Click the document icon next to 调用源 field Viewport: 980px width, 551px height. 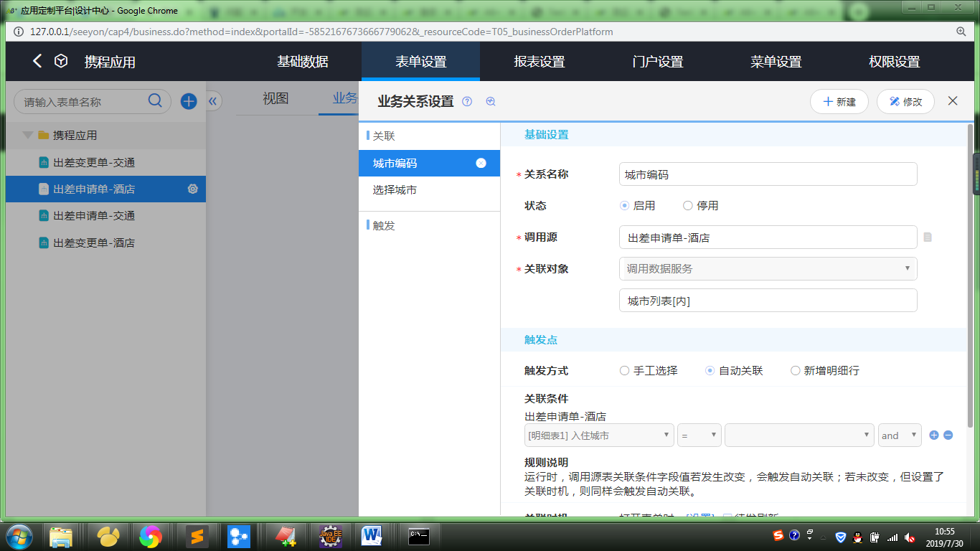pos(928,237)
